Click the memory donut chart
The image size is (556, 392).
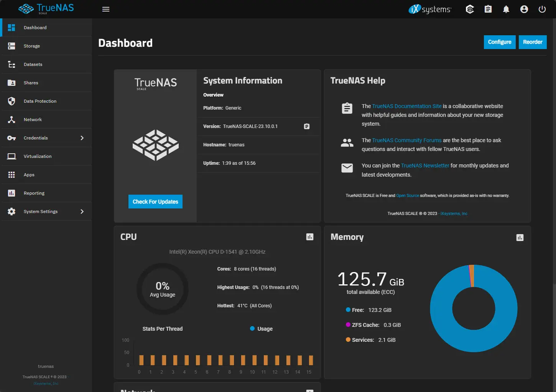474,308
